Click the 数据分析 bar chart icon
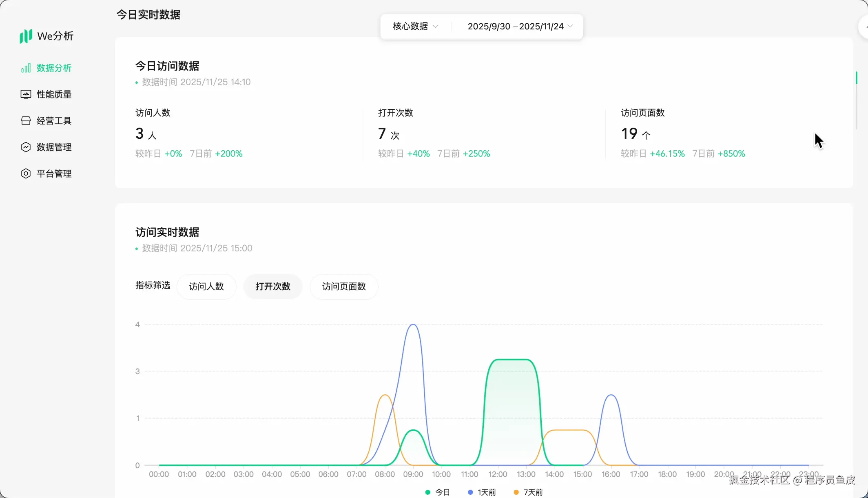 26,68
